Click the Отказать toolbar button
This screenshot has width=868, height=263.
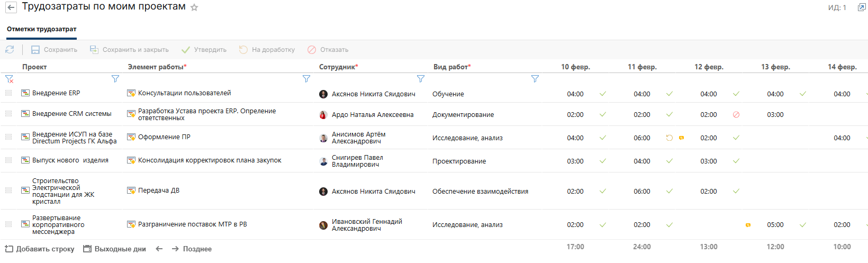(328, 50)
